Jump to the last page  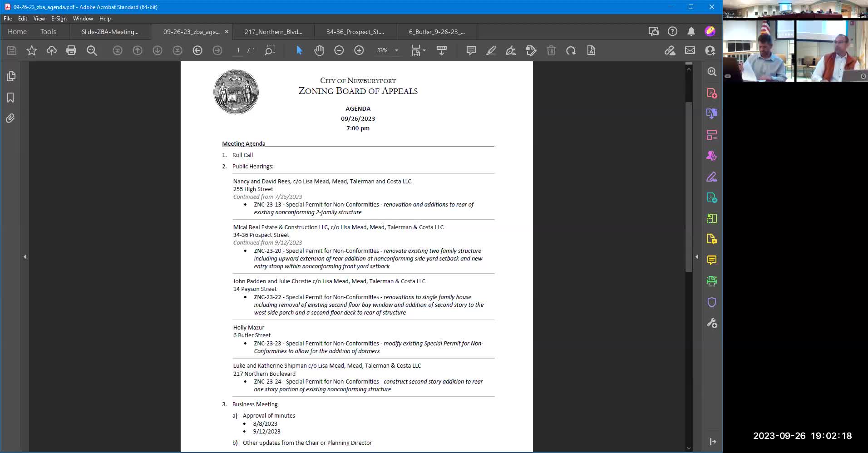click(x=178, y=50)
